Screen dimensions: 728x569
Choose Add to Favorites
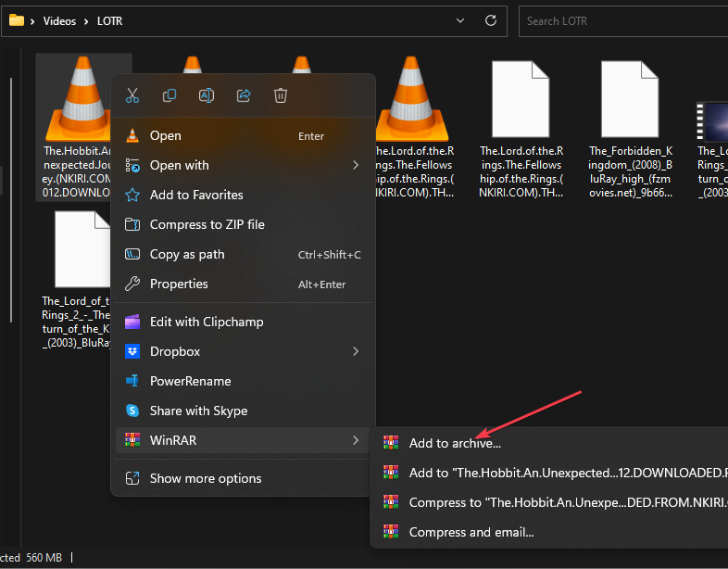pyautogui.click(x=243, y=196)
